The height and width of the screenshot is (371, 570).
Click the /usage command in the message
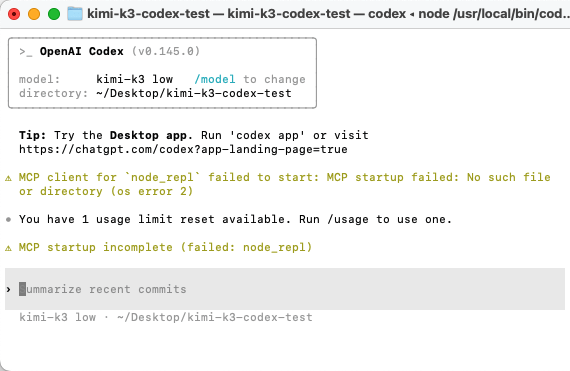point(348,219)
